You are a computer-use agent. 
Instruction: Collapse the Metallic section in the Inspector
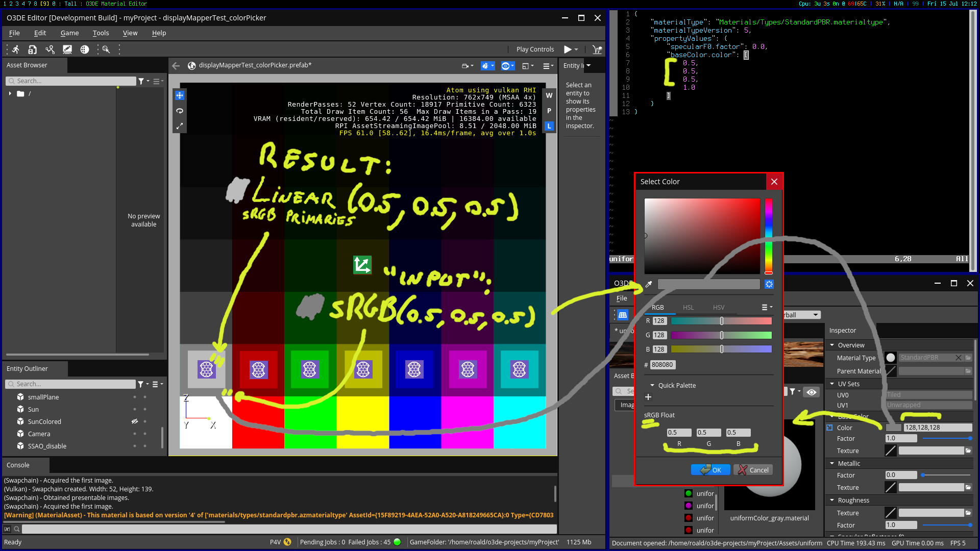click(x=832, y=463)
